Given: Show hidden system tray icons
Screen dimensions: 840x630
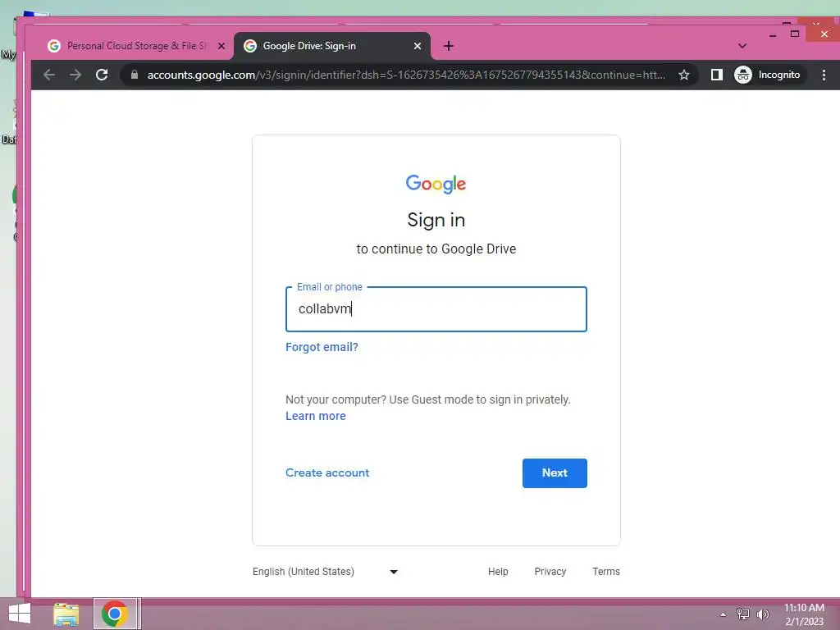Looking at the screenshot, I should coord(723,615).
